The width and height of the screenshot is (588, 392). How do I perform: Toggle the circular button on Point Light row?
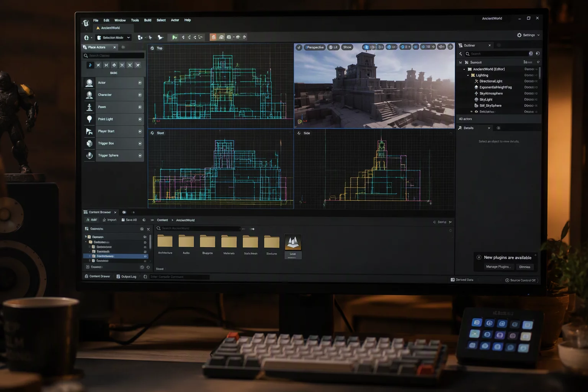click(x=140, y=119)
